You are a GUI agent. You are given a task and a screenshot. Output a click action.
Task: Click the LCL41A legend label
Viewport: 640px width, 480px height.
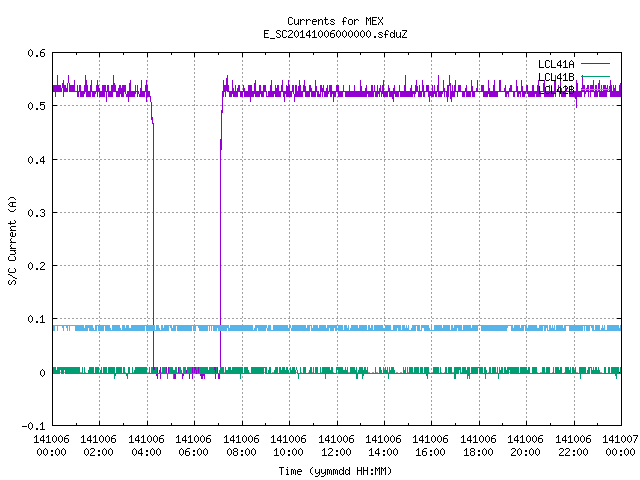coord(556,64)
